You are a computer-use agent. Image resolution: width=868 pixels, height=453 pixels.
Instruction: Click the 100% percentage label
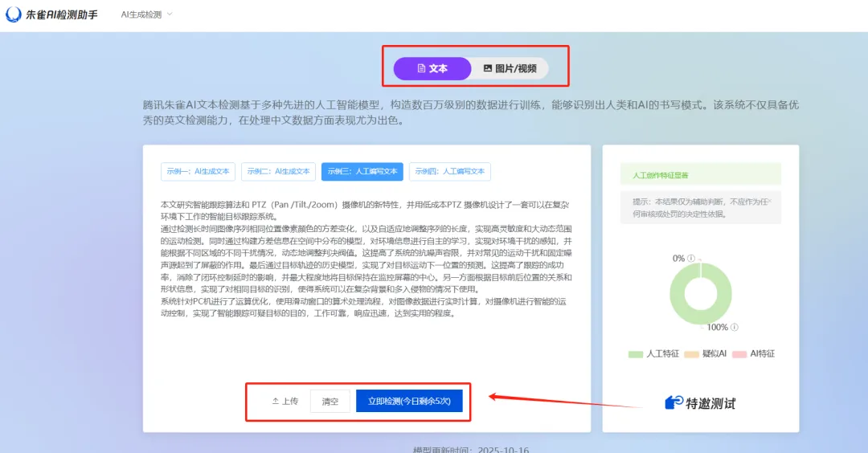click(717, 328)
